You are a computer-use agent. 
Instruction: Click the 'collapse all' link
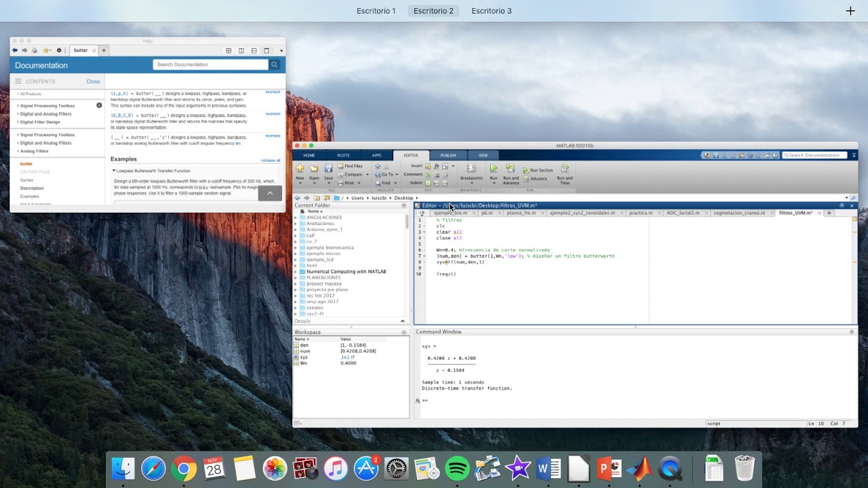click(x=270, y=160)
